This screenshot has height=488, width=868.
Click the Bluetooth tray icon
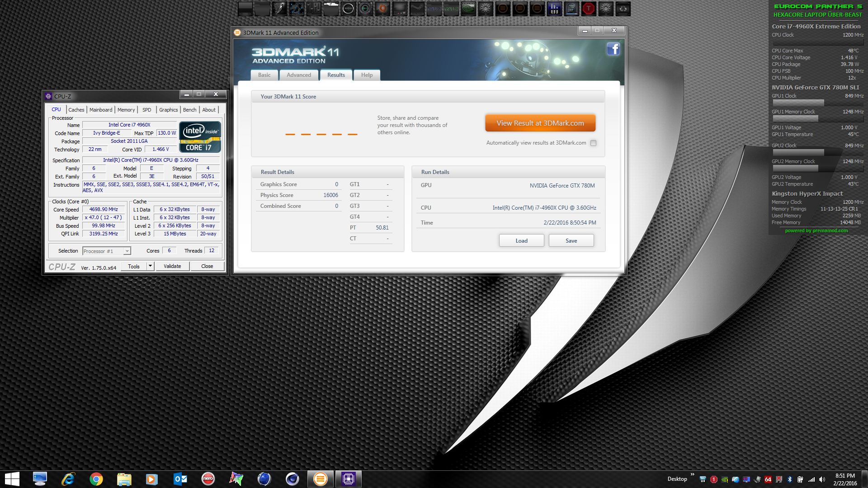click(x=789, y=479)
